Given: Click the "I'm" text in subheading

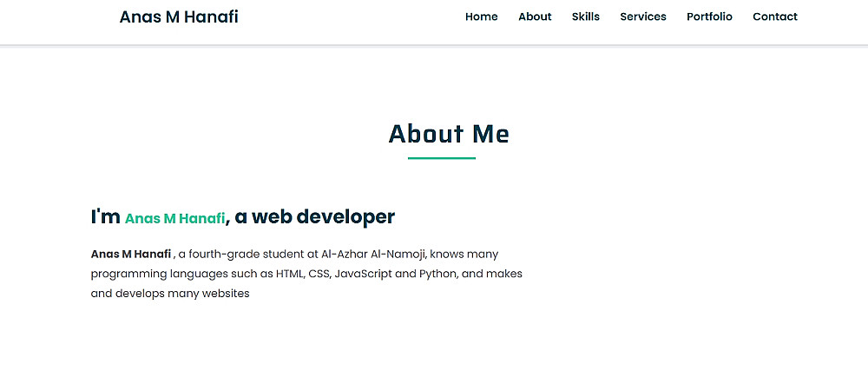Looking at the screenshot, I should 105,217.
